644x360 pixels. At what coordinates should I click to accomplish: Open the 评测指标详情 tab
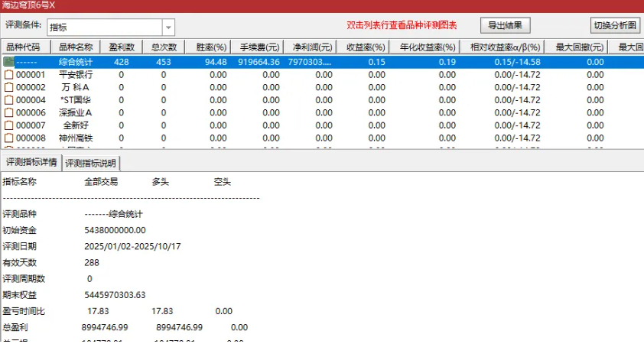pos(31,163)
